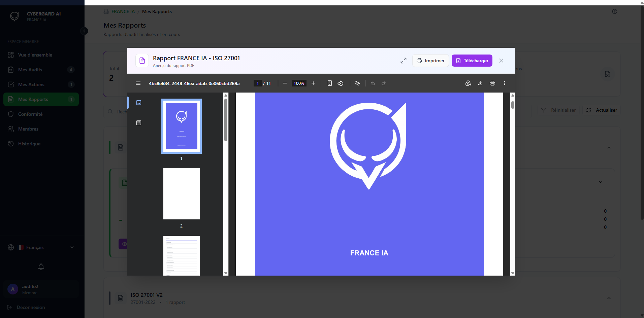Click Réinitialiser filters button

[x=558, y=110]
